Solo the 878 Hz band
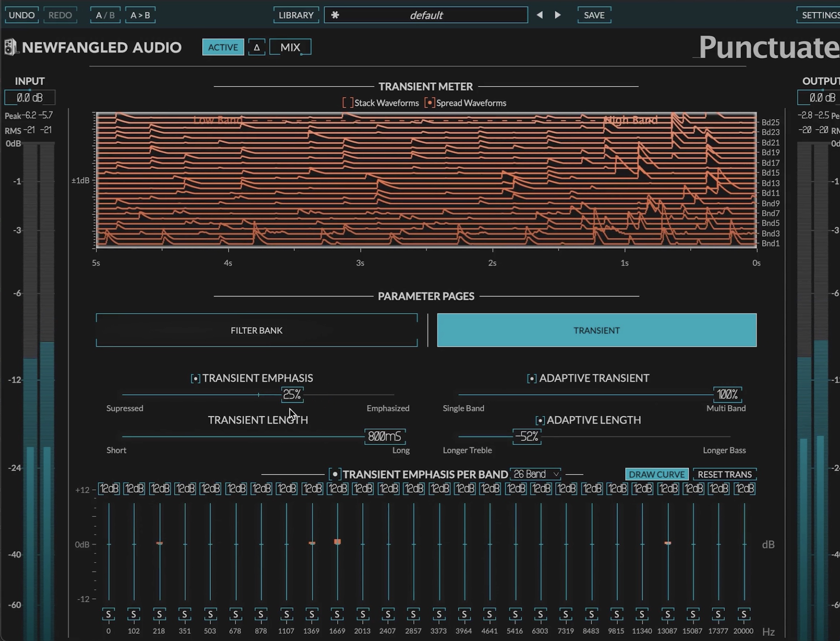The image size is (840, 641). coord(261,614)
